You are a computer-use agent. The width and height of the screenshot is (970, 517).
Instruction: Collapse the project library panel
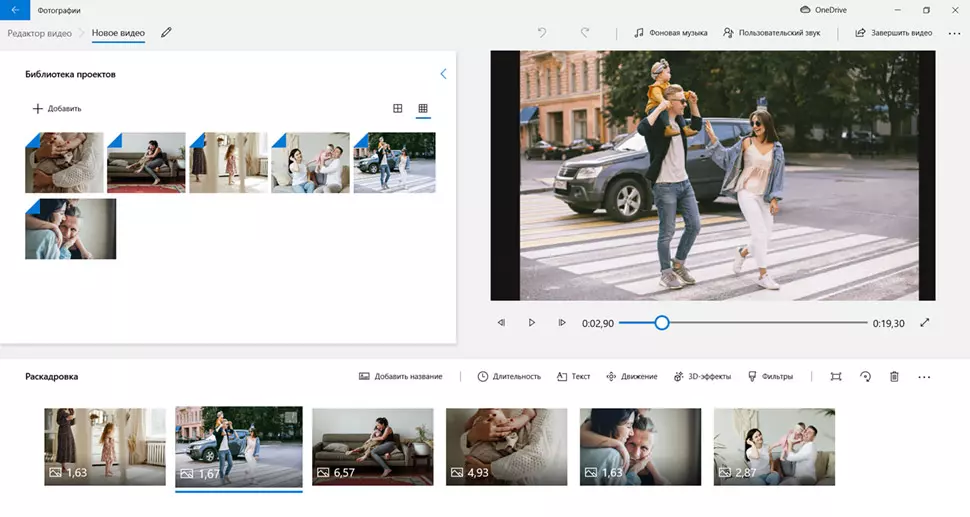[x=443, y=74]
